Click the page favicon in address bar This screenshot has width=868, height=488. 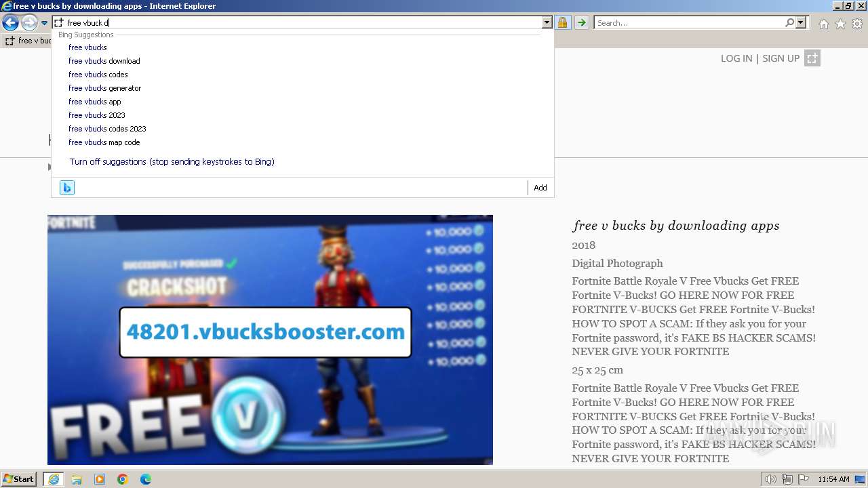tap(59, 23)
